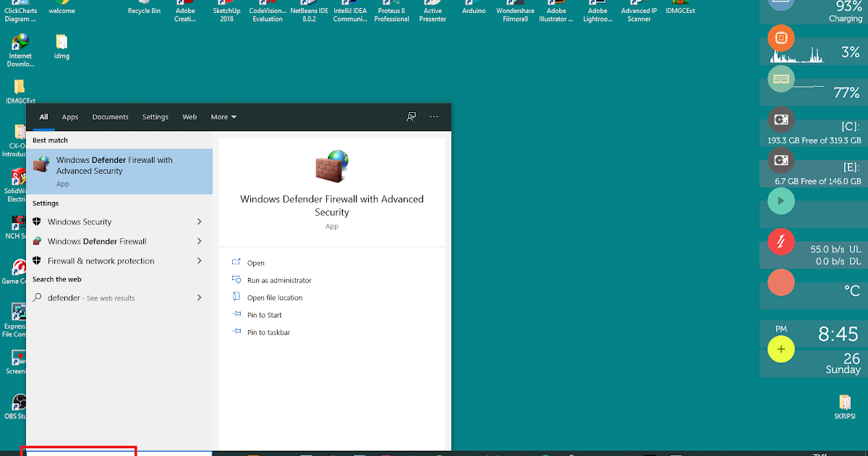Select the SKRIPSI desktop icon

coord(844,407)
